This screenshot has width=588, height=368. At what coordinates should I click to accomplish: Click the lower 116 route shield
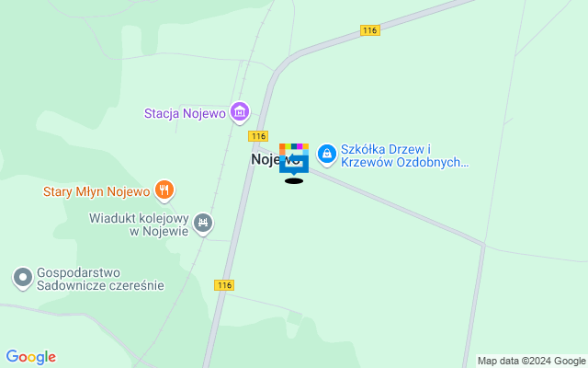224,285
